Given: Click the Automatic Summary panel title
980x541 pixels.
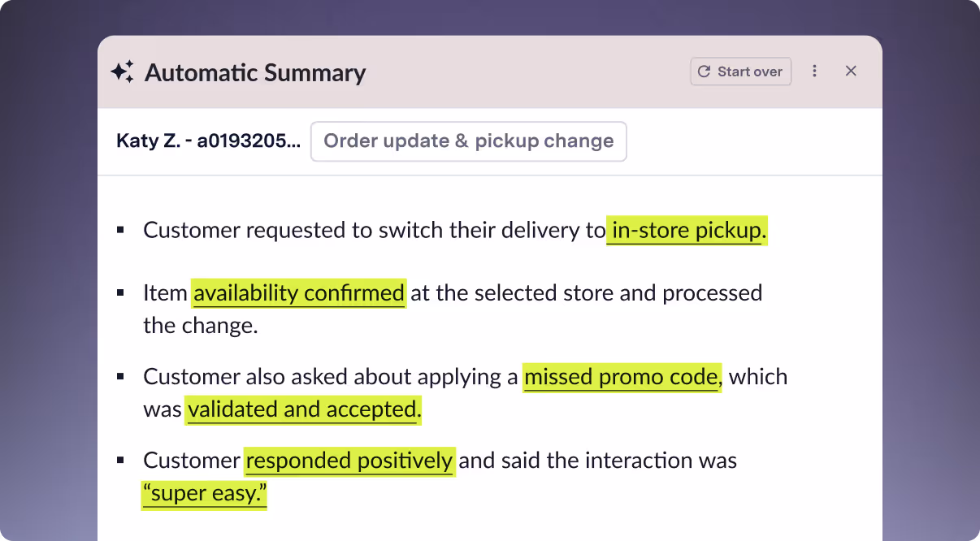Looking at the screenshot, I should coord(255,72).
